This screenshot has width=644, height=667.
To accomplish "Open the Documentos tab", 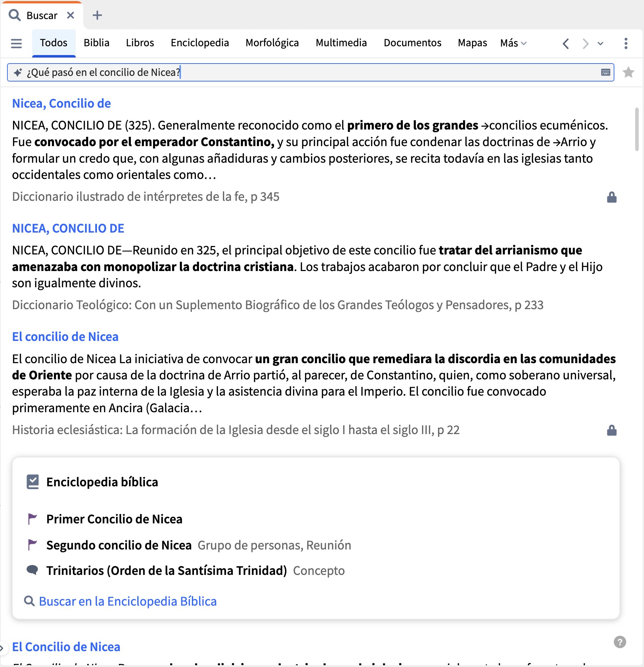I will coord(413,43).
